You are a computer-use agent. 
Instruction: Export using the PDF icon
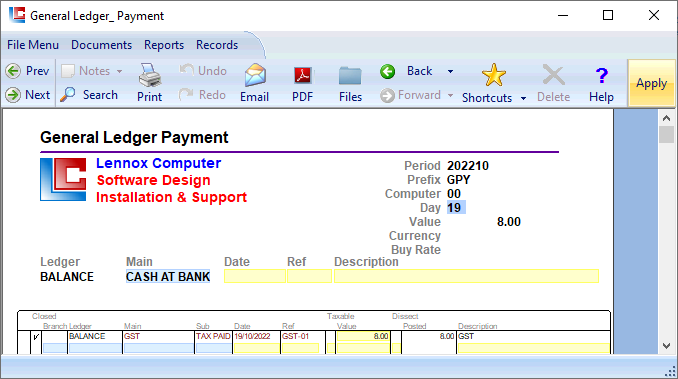(x=303, y=76)
